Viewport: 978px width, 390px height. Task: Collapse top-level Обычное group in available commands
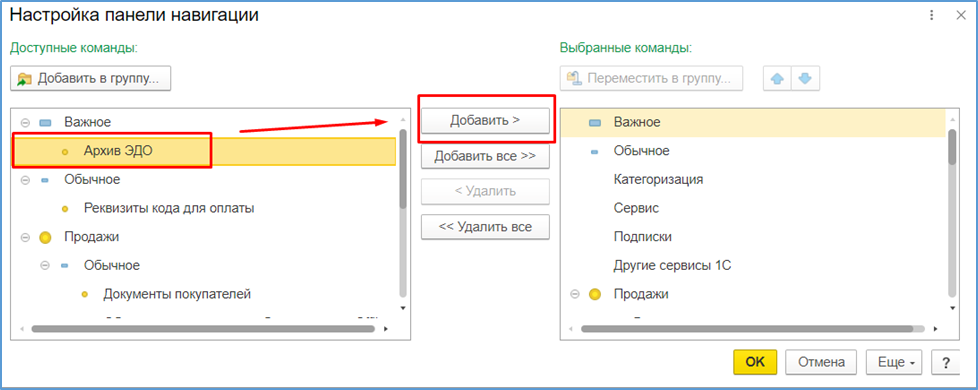25,180
